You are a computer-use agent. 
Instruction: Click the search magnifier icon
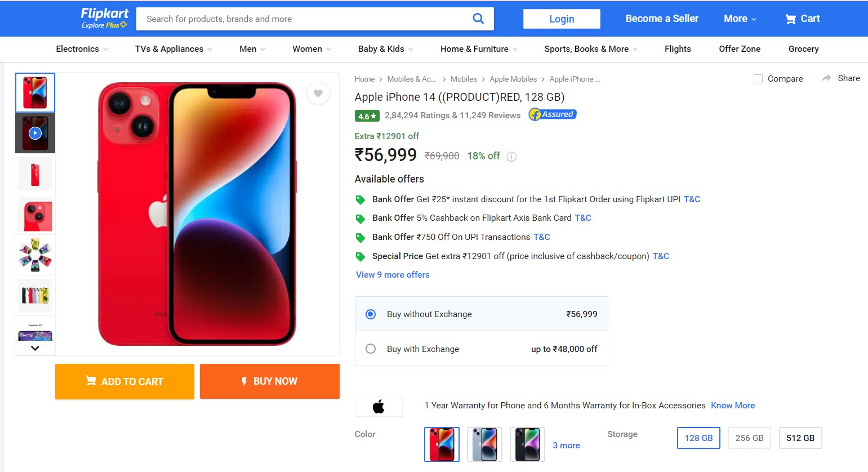coord(478,19)
